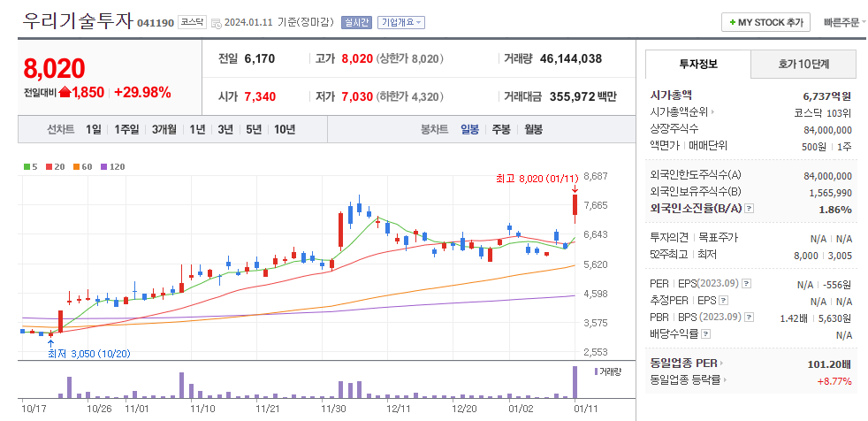
Task: Open the help icon beside 외국인소진율(B/A)
Action: tap(750, 209)
